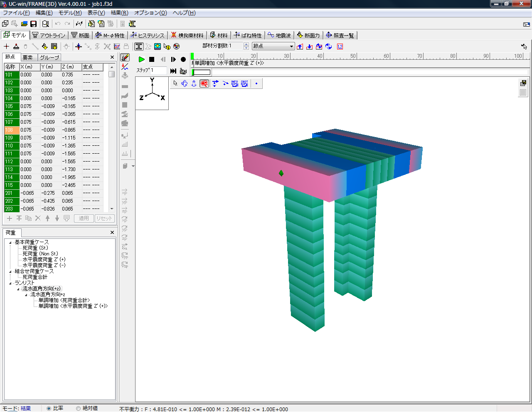Click the ステップ step number field

coord(158,71)
